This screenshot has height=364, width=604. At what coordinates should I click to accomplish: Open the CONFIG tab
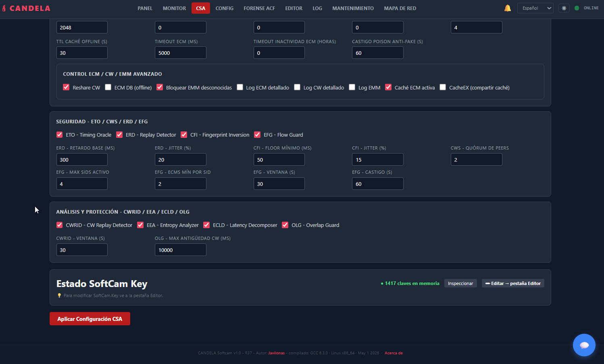[x=225, y=8]
